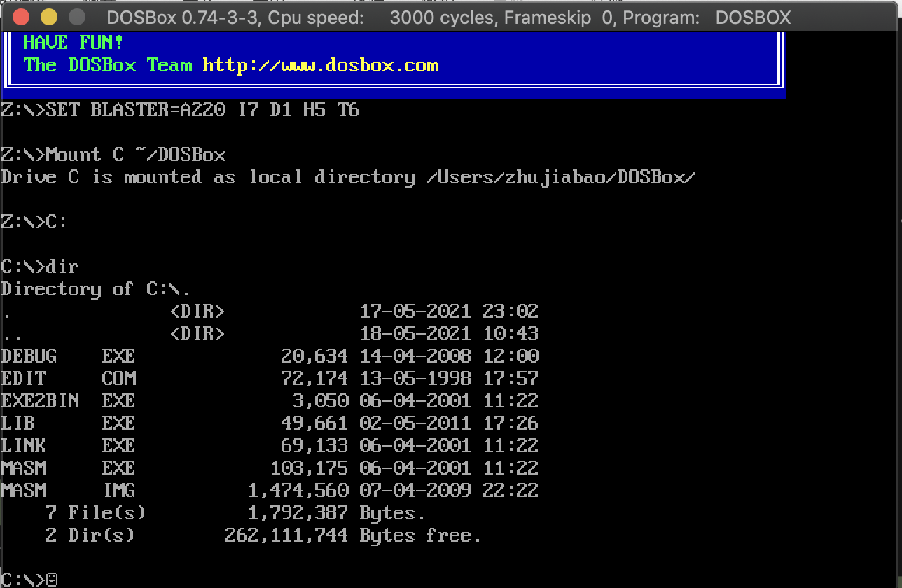Click the 07-04-2009 22:22 date
902x588 pixels.
click(449, 490)
